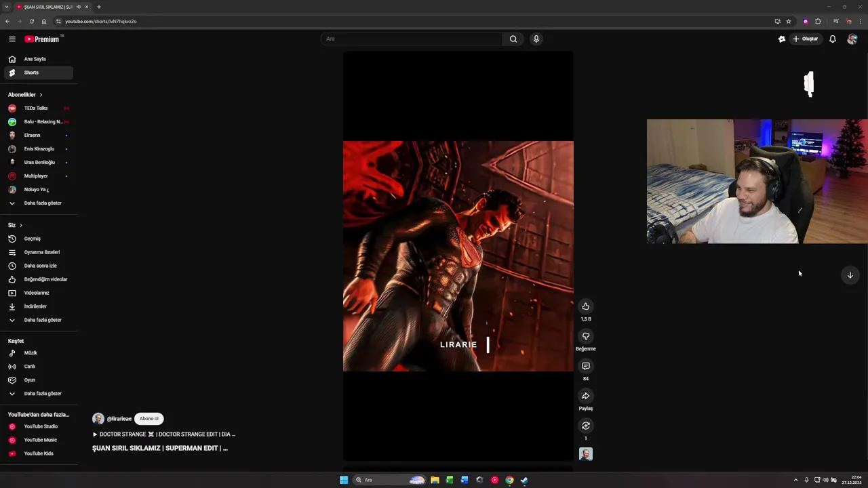Like the Short with thumbs up
This screenshot has width=868, height=488.
(x=586, y=306)
